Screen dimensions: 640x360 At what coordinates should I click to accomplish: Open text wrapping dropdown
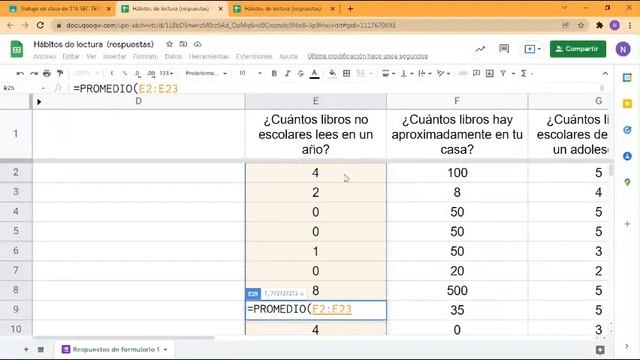tap(424, 73)
